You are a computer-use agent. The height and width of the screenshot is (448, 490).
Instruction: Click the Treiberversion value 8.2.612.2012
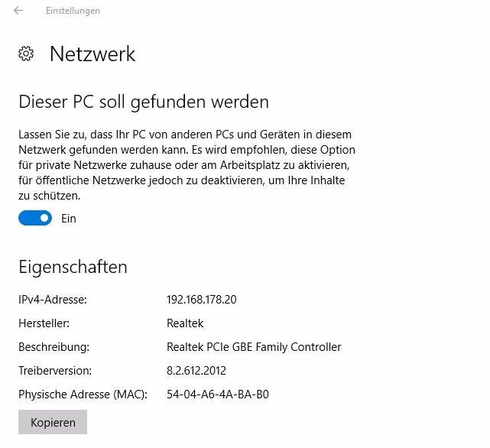click(x=196, y=371)
